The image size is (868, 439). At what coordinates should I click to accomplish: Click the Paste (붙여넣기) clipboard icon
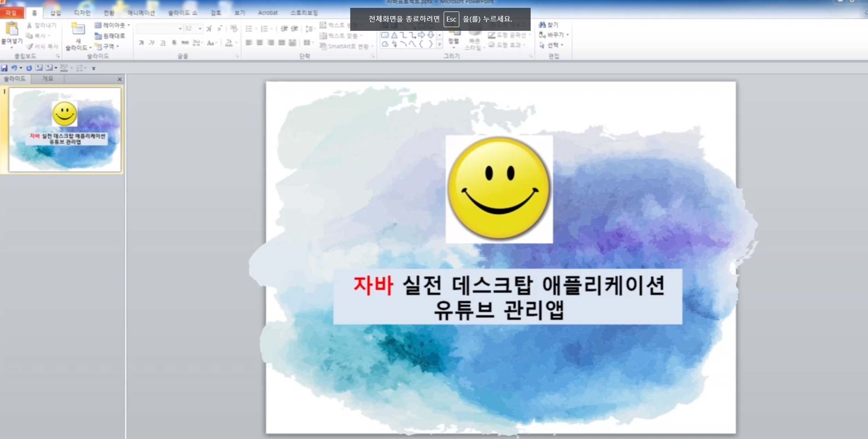point(12,29)
